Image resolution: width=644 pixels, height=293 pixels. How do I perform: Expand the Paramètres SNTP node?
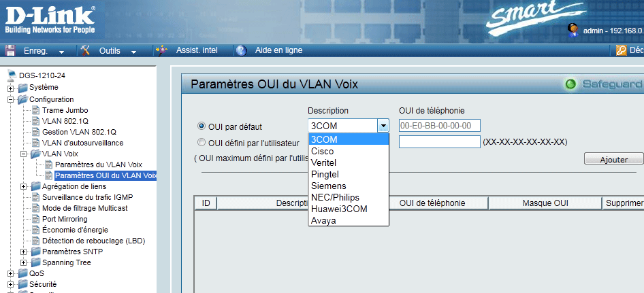coord(24,252)
